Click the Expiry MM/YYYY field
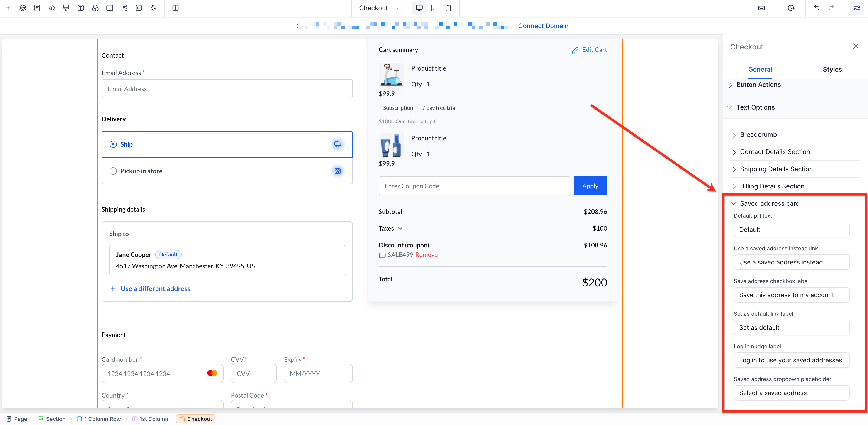Image resolution: width=868 pixels, height=425 pixels. coord(318,374)
